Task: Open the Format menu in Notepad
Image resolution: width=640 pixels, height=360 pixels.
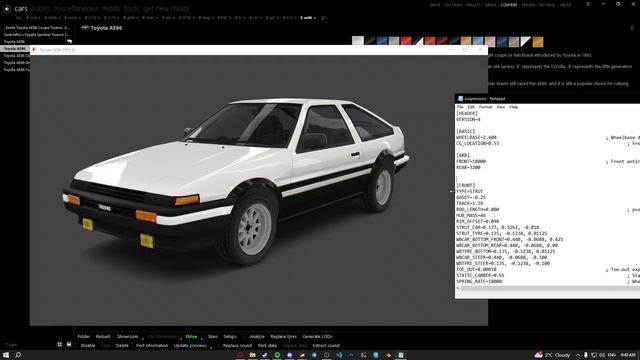Action: click(x=485, y=107)
